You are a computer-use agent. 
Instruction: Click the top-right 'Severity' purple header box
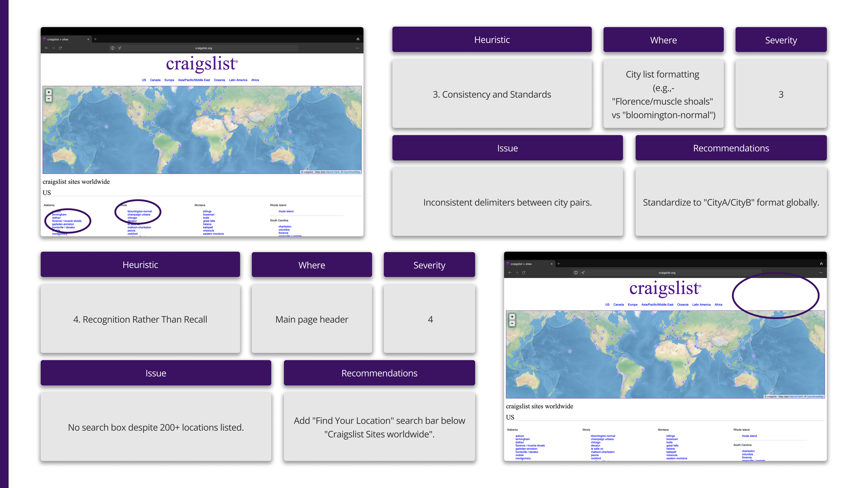coord(781,40)
